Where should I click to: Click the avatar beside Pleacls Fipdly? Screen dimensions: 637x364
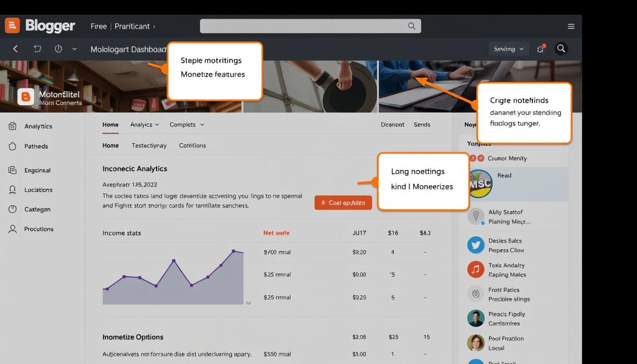[x=476, y=318]
